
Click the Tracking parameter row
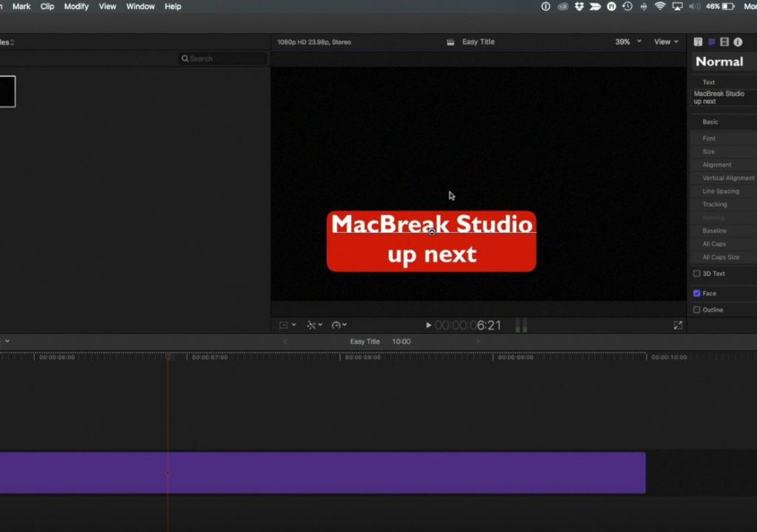click(x=724, y=204)
